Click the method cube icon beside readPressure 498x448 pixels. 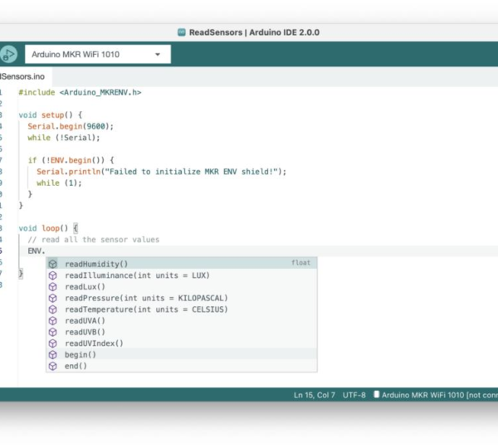point(53,298)
